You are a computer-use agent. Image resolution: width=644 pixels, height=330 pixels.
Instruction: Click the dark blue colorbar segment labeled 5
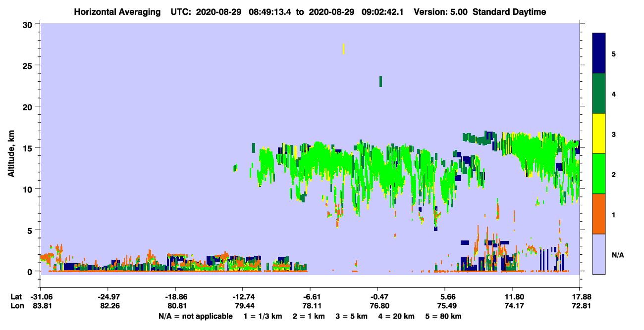599,53
